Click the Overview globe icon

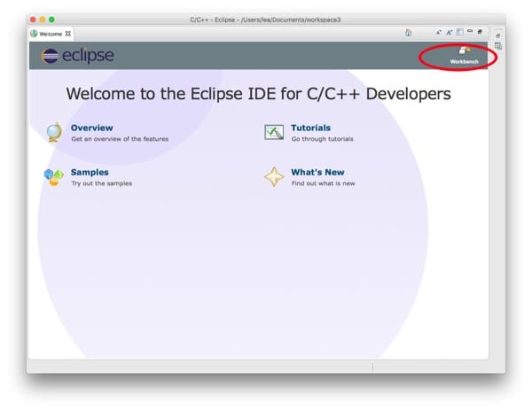click(x=54, y=132)
